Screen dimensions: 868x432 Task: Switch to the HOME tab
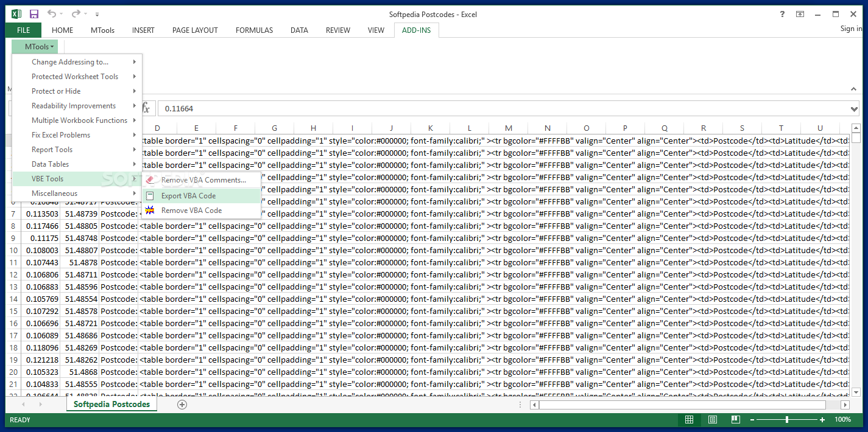tap(62, 30)
